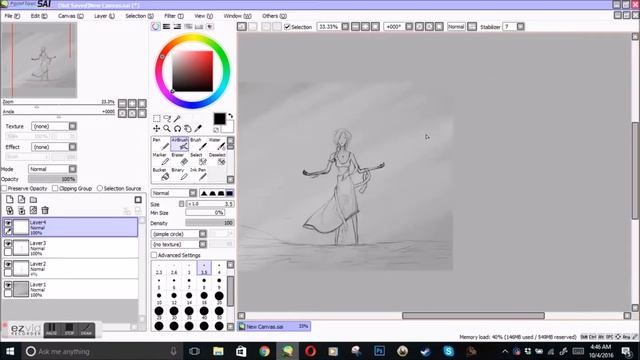
Task: Open the layer Mode dropdown
Action: point(73,169)
